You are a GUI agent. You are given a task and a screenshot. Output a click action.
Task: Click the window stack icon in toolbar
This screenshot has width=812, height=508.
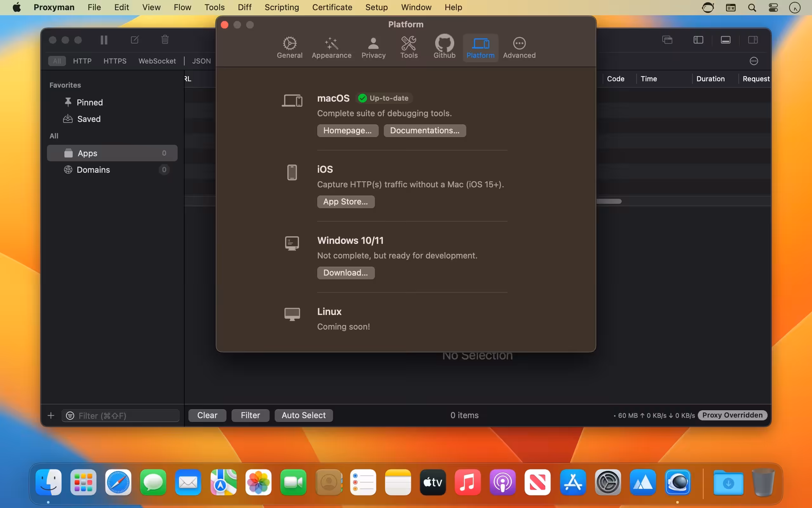click(667, 40)
